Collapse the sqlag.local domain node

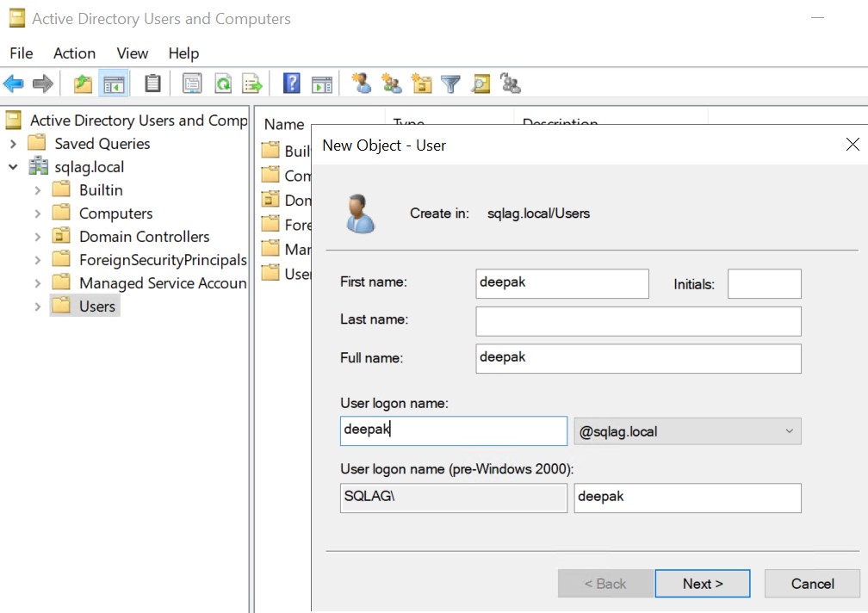point(13,166)
